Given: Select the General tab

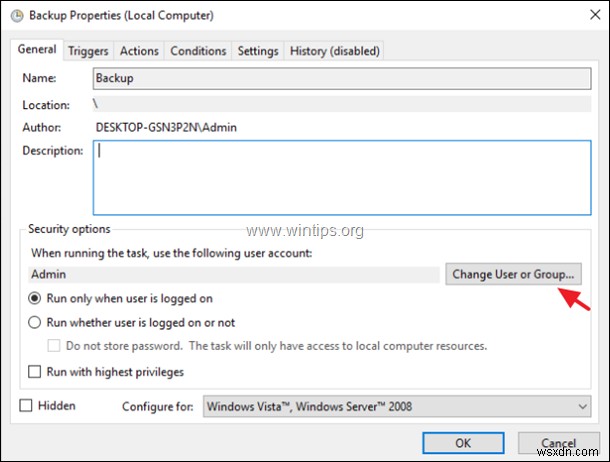Looking at the screenshot, I should click(37, 50).
